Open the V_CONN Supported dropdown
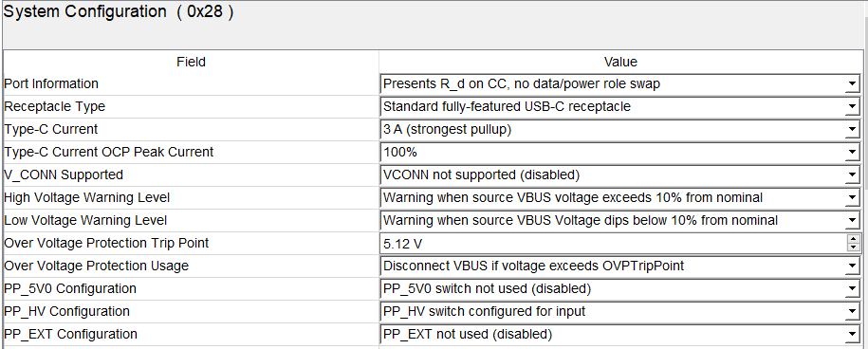Viewport: 868px width, 349px height. pyautogui.click(x=852, y=174)
